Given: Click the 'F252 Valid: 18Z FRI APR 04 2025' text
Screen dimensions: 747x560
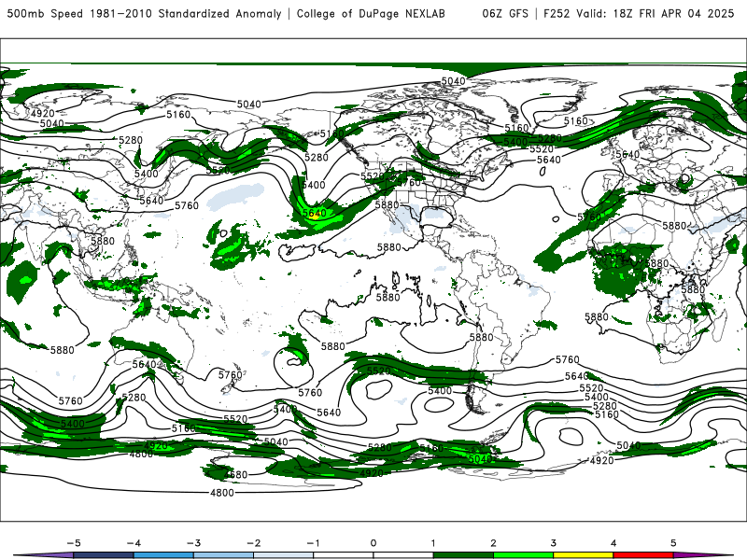Looking at the screenshot, I should click(639, 13).
